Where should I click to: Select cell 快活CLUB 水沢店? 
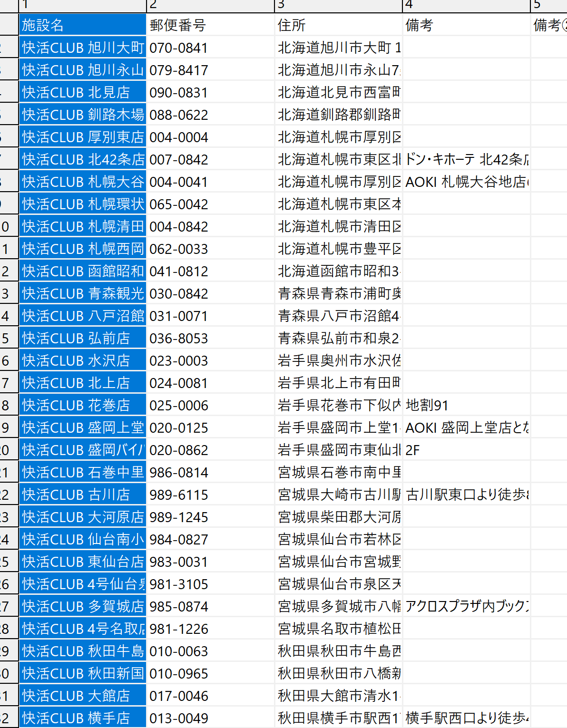point(82,360)
